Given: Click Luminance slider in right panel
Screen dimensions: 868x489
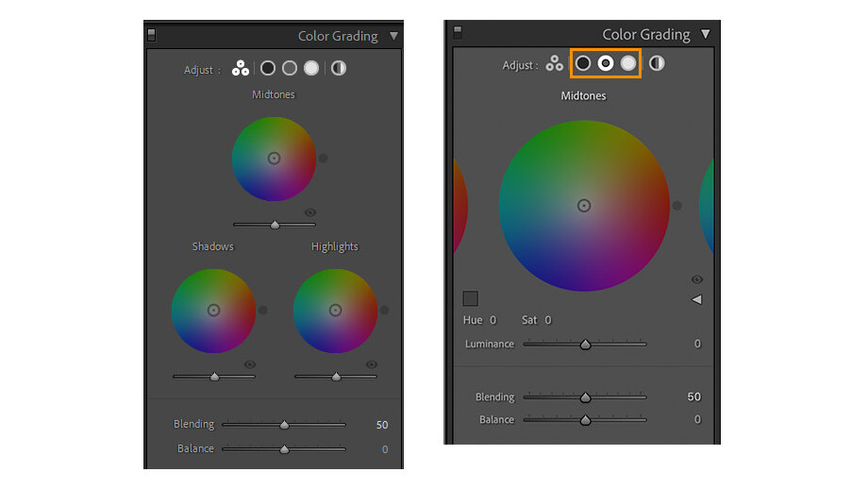Looking at the screenshot, I should pyautogui.click(x=585, y=345).
